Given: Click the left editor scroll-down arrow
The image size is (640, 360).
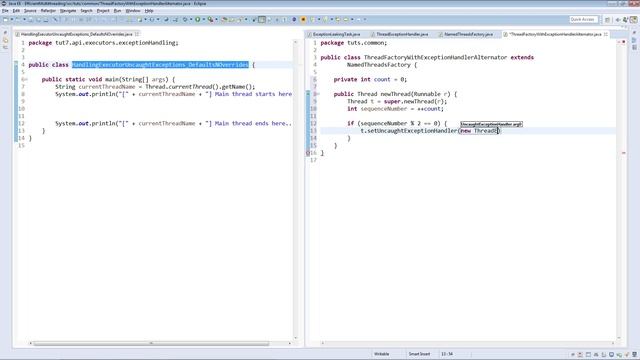Looking at the screenshot, I should (x=296, y=338).
